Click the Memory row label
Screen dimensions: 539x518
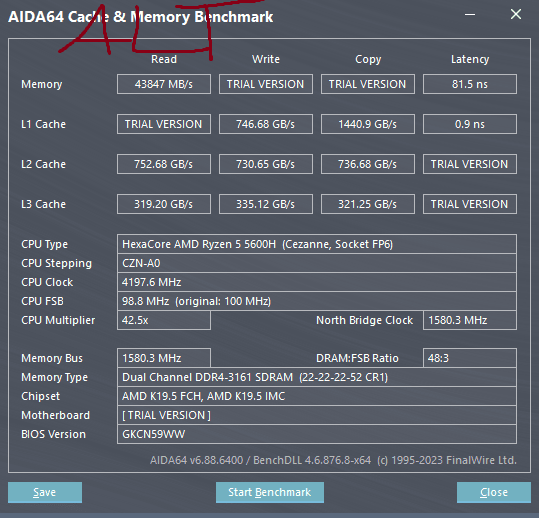click(42, 84)
